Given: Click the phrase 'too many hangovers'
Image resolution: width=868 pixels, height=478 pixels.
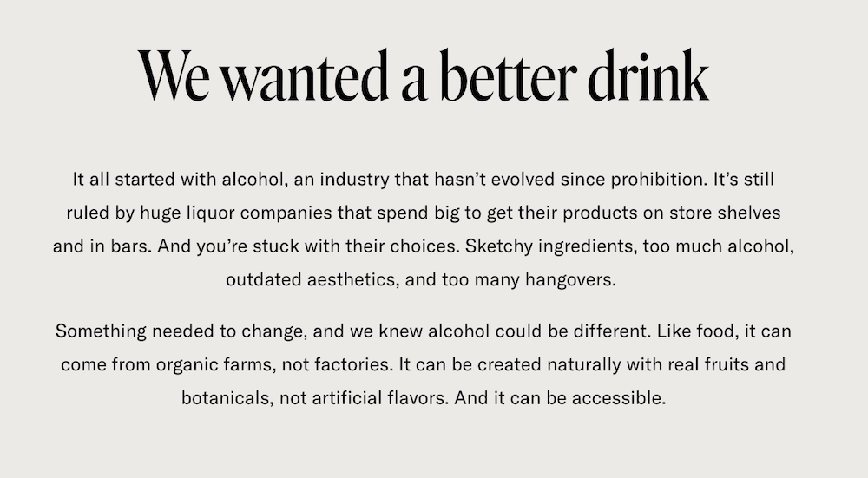Looking at the screenshot, I should pyautogui.click(x=527, y=280).
